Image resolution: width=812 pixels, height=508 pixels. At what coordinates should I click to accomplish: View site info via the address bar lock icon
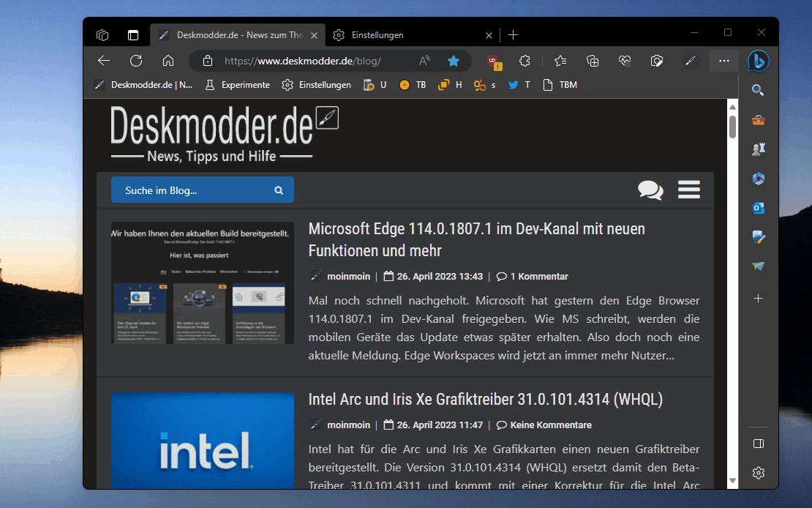click(208, 61)
